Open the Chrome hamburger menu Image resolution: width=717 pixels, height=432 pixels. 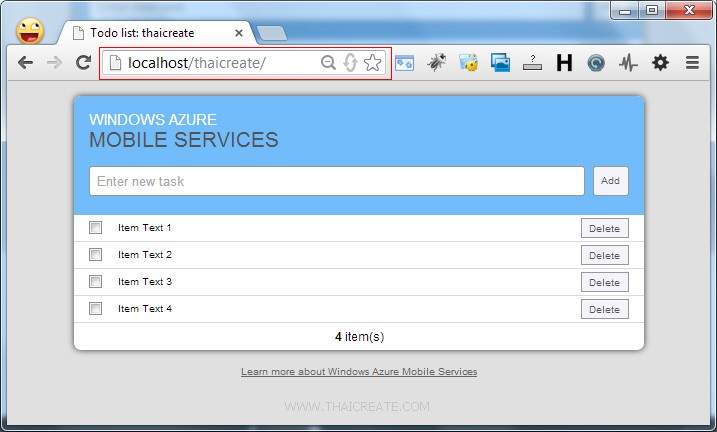(692, 62)
